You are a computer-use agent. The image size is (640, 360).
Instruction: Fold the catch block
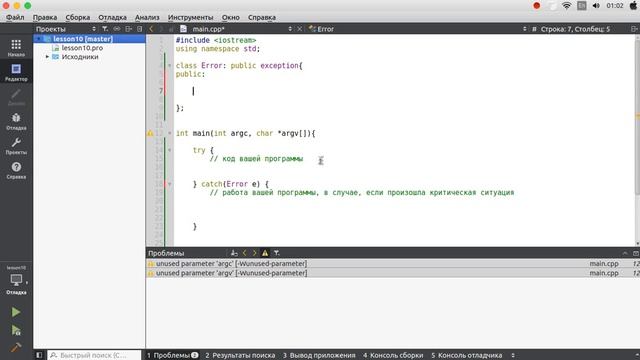point(170,184)
